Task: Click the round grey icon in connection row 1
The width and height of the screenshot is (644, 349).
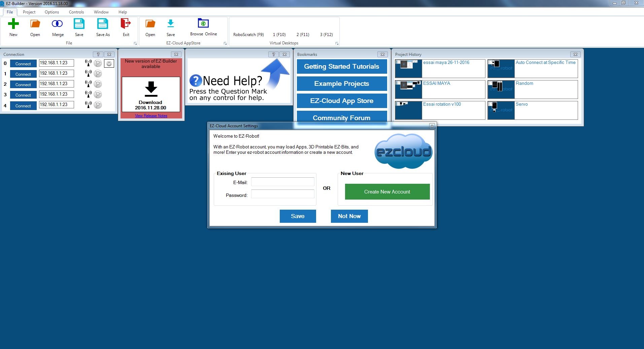Action: pos(98,74)
